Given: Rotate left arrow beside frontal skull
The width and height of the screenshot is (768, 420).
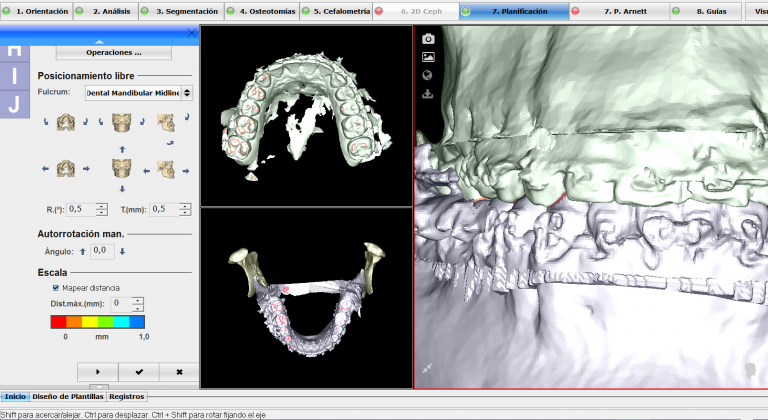Looking at the screenshot, I should pyautogui.click(x=101, y=121).
